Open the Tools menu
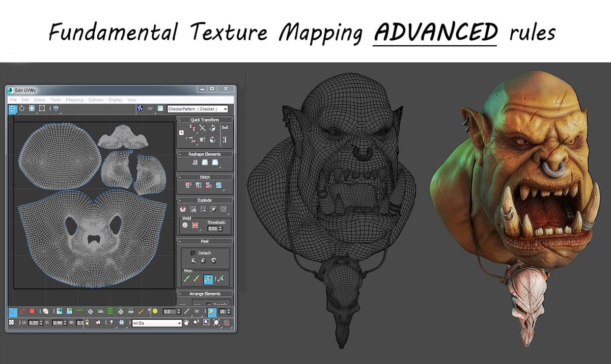611x364 pixels. [55, 100]
